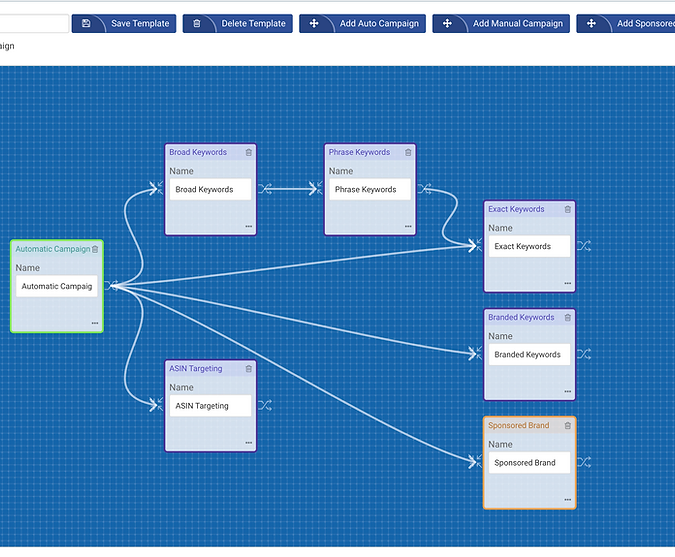Image resolution: width=675 pixels, height=557 pixels.
Task: Click the Phrase Keywords input connector icon
Action: [319, 188]
